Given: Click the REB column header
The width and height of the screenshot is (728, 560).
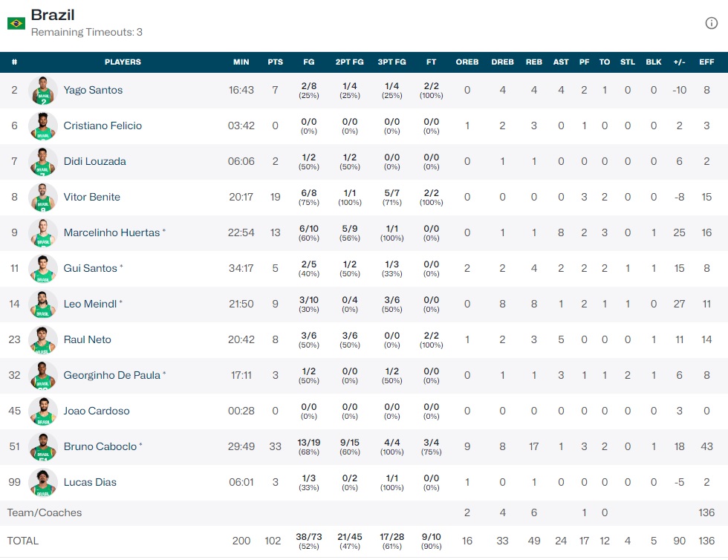Looking at the screenshot, I should tap(533, 62).
